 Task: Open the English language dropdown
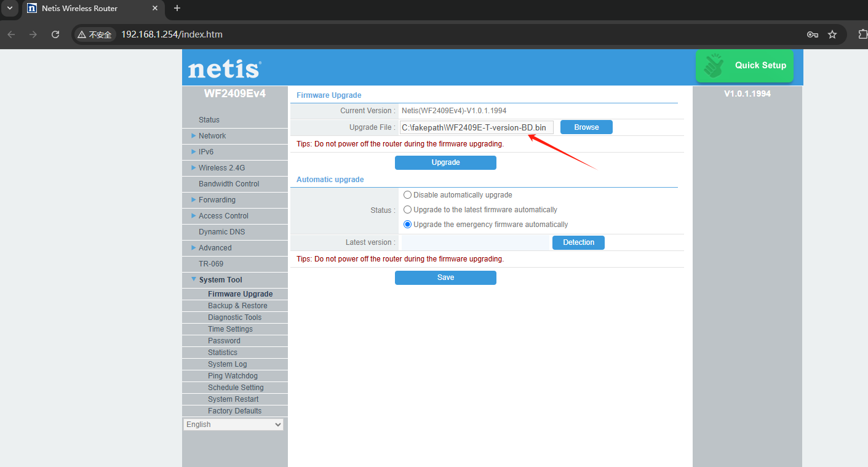click(x=233, y=425)
